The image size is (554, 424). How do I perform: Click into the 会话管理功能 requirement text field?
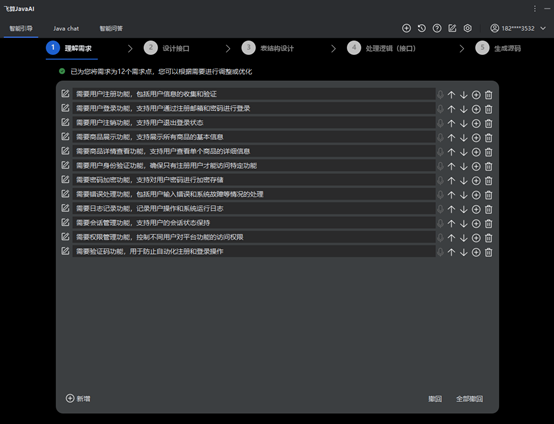coord(254,223)
